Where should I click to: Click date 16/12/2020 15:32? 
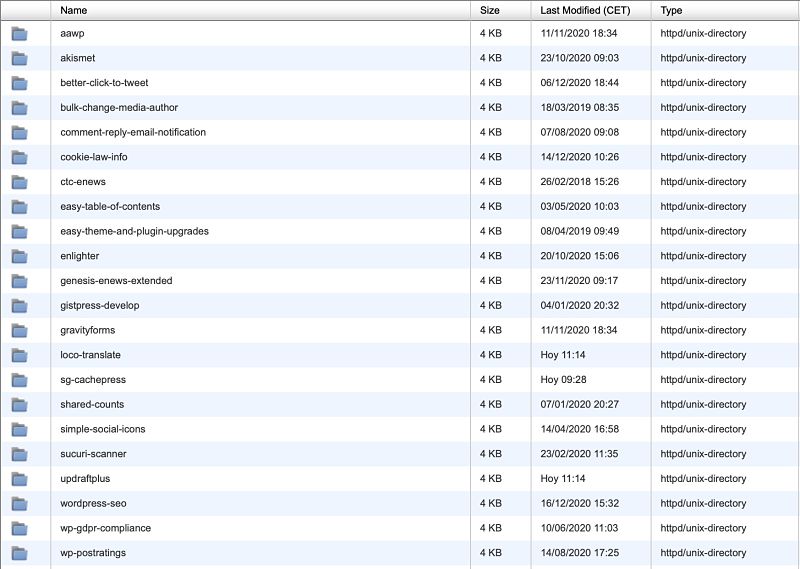click(x=580, y=504)
